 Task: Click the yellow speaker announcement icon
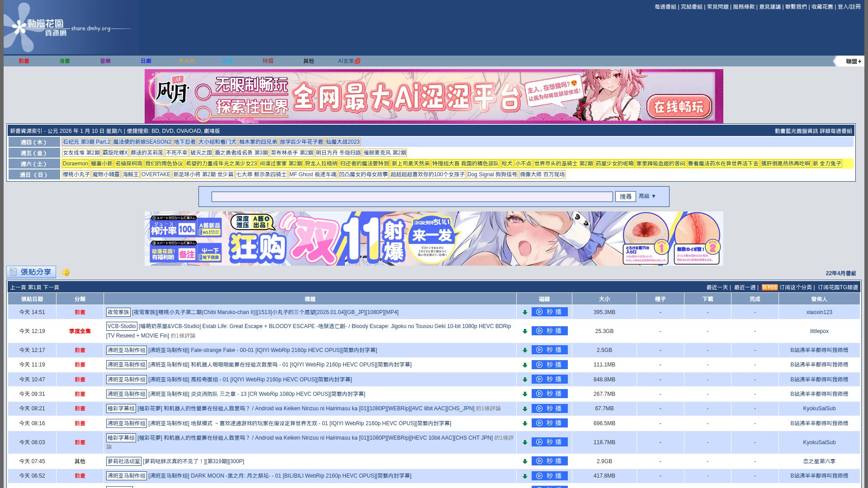click(x=66, y=272)
